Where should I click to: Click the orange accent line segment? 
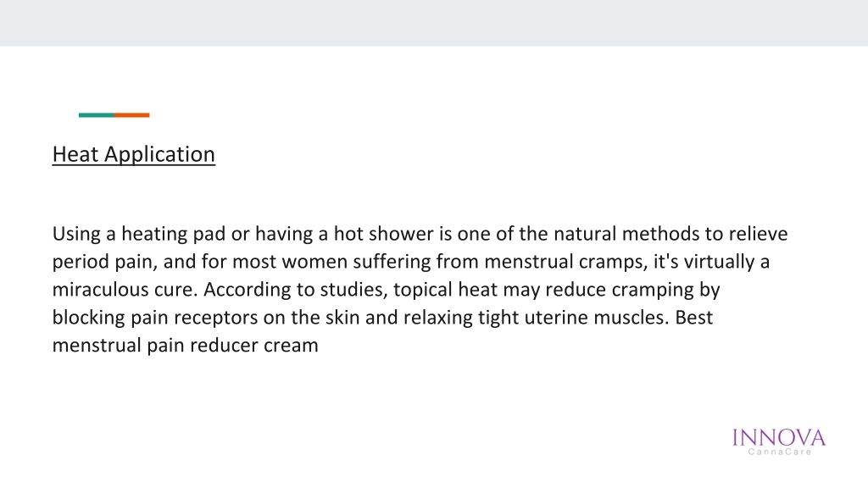click(x=131, y=115)
